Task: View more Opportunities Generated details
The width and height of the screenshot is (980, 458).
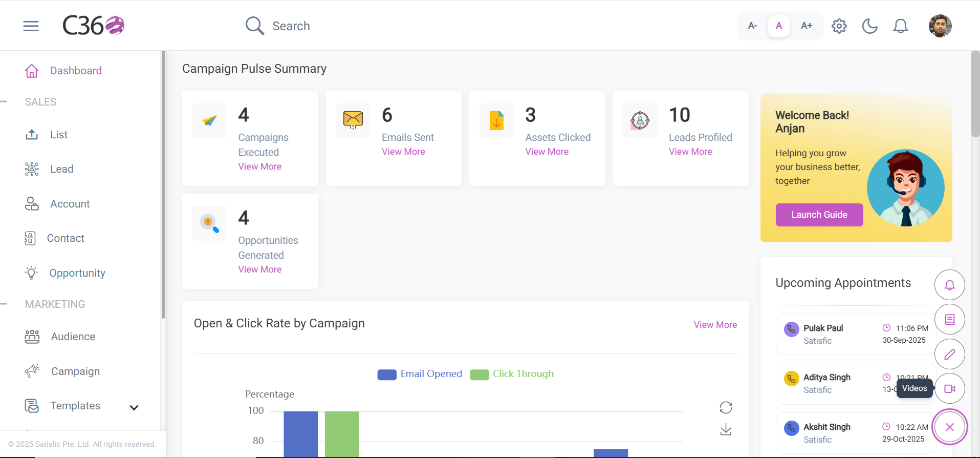Action: (x=260, y=269)
